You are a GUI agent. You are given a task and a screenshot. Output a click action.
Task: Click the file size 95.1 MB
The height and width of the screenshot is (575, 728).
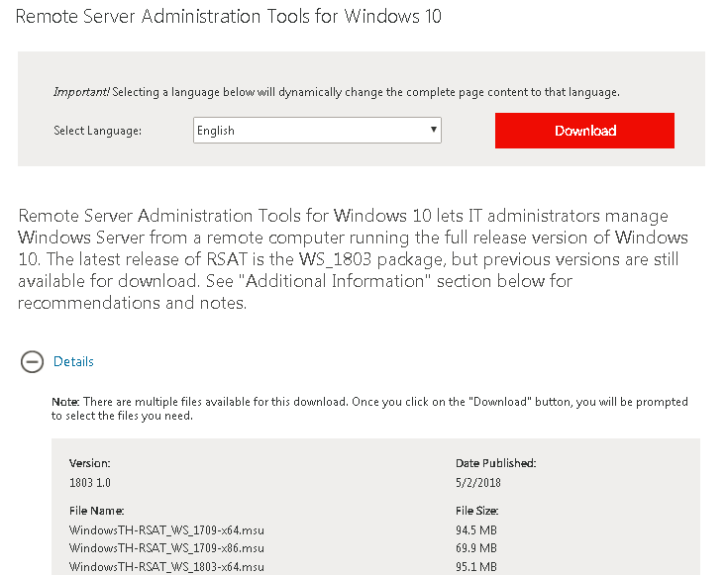click(476, 567)
